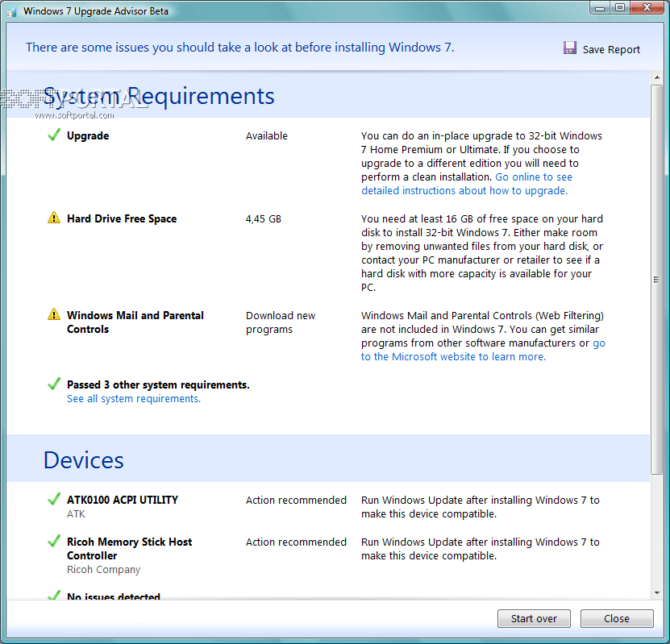Click the 'ATK' manufacturer text

click(76, 513)
